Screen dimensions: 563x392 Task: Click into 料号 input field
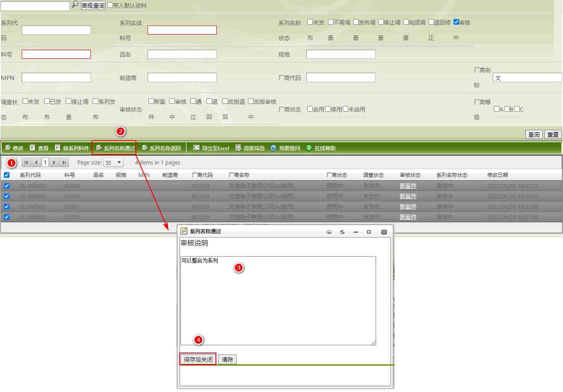[56, 54]
